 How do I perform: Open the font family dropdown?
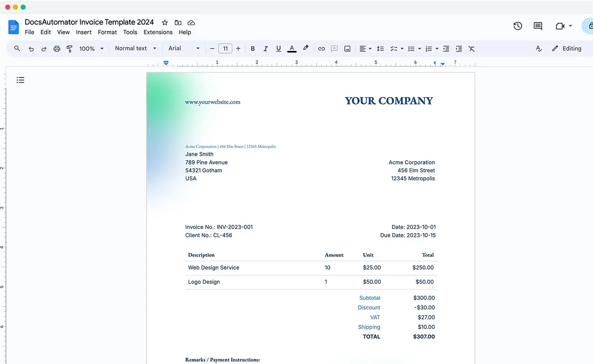pos(184,48)
